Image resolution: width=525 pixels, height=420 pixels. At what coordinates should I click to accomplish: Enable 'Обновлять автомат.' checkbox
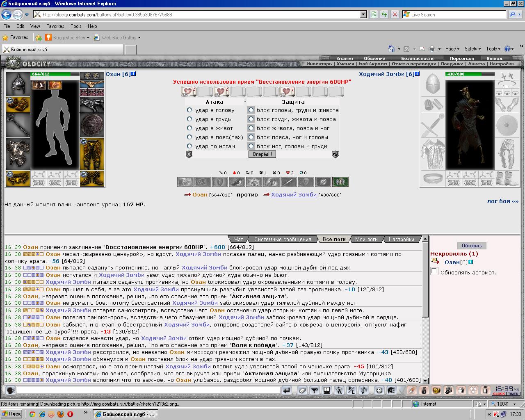[434, 271]
